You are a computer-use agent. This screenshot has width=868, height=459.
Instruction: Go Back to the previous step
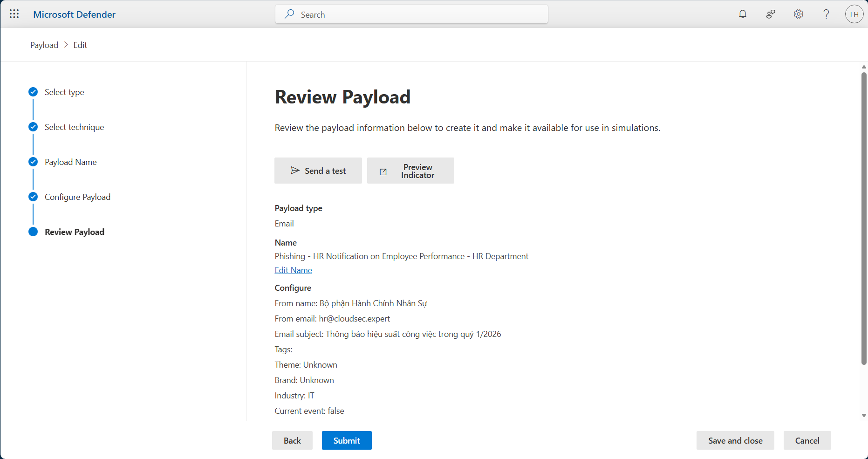pos(292,440)
